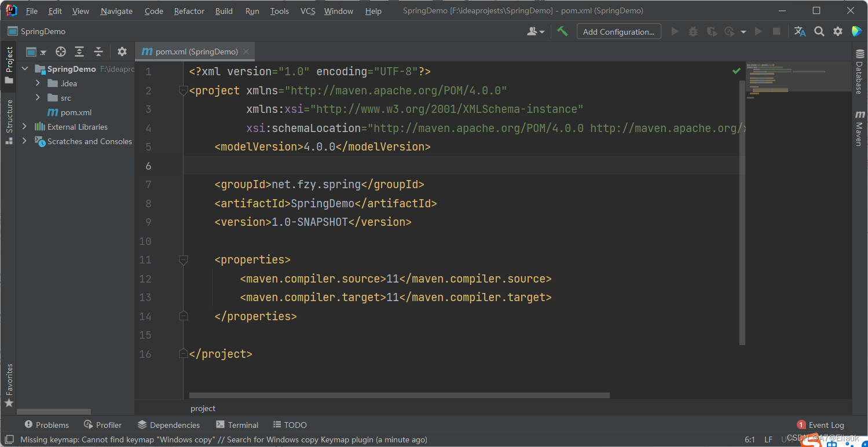
Task: Open the Navigate menu
Action: tap(116, 11)
